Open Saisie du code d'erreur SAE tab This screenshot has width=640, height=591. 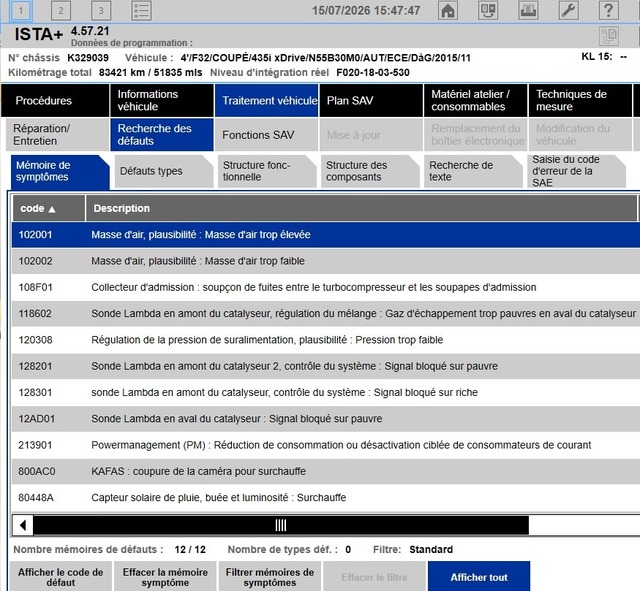click(576, 171)
